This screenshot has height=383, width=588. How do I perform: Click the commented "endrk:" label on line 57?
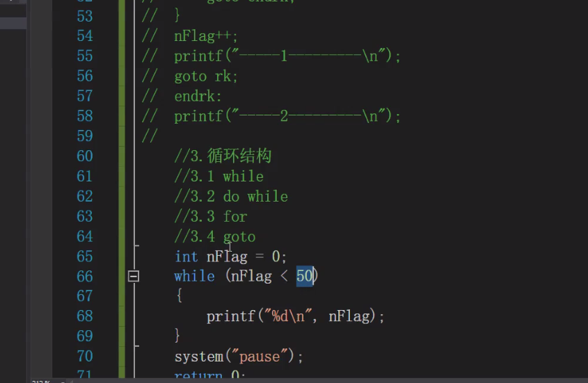[198, 96]
